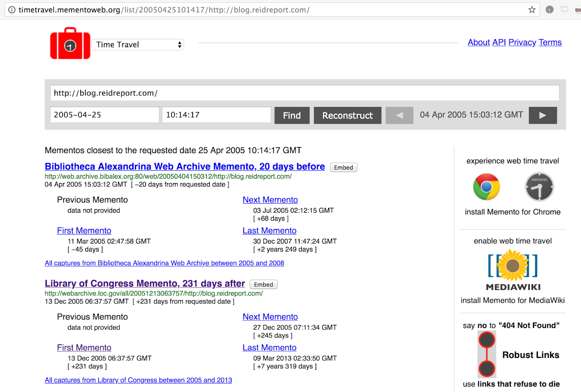The width and height of the screenshot is (581, 392).
Task: Click 'install Memento for MediaWiki' text
Action: tap(513, 301)
